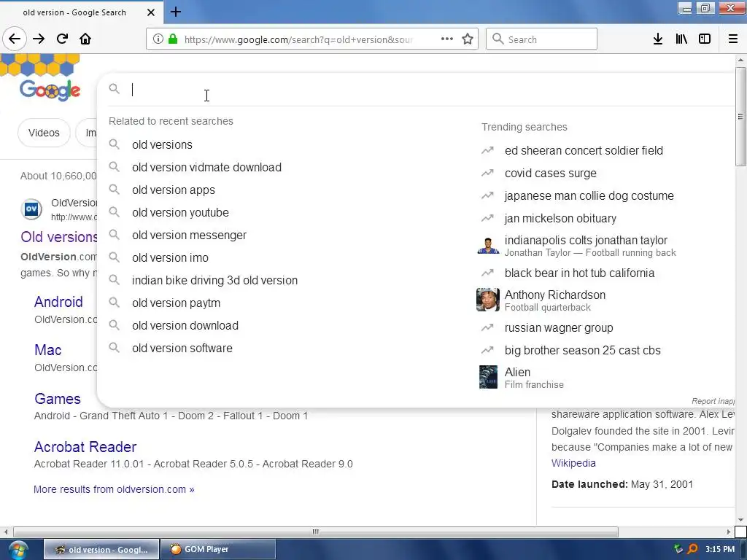This screenshot has width=747, height=560.
Task: Click Jonathan Taylor thumbnail image
Action: tap(488, 246)
